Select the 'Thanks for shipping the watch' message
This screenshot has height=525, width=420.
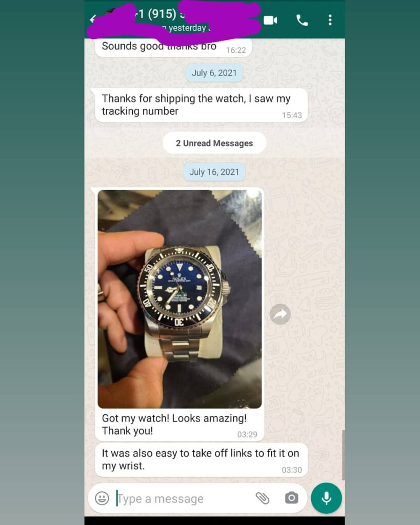click(x=201, y=105)
